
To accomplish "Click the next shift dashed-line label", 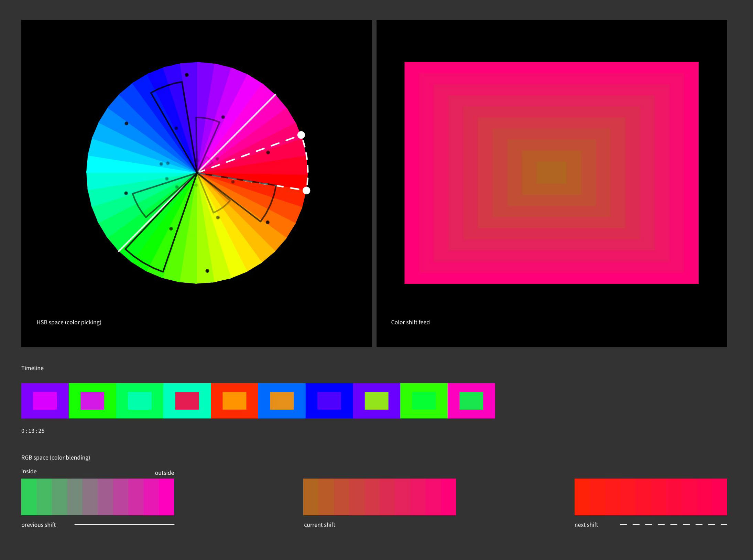I will pos(586,525).
